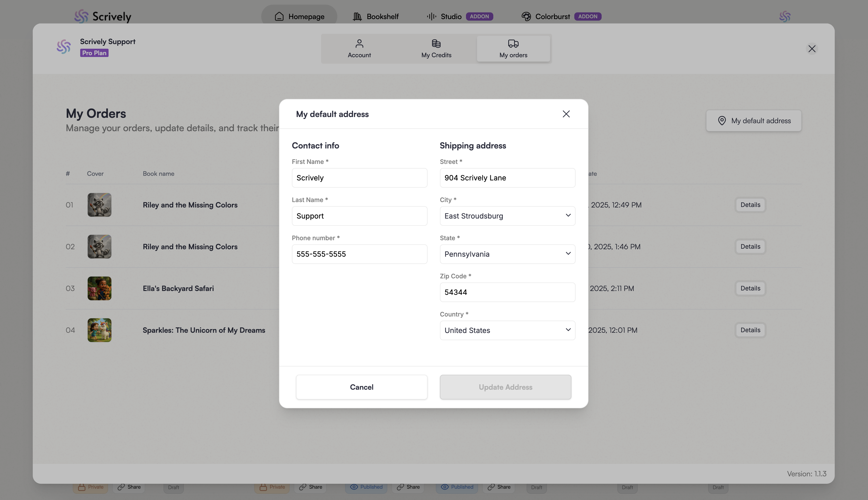Switch to the Account tab
This screenshot has height=500, width=868.
(359, 49)
